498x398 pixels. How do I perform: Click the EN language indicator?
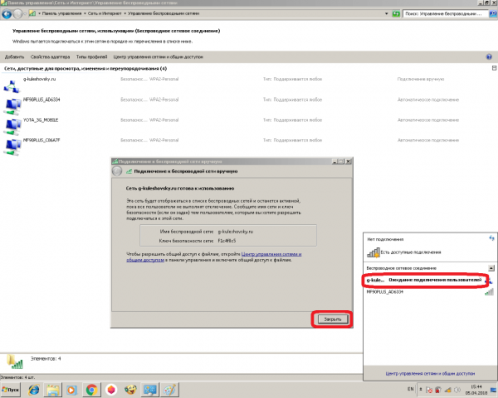click(x=410, y=389)
